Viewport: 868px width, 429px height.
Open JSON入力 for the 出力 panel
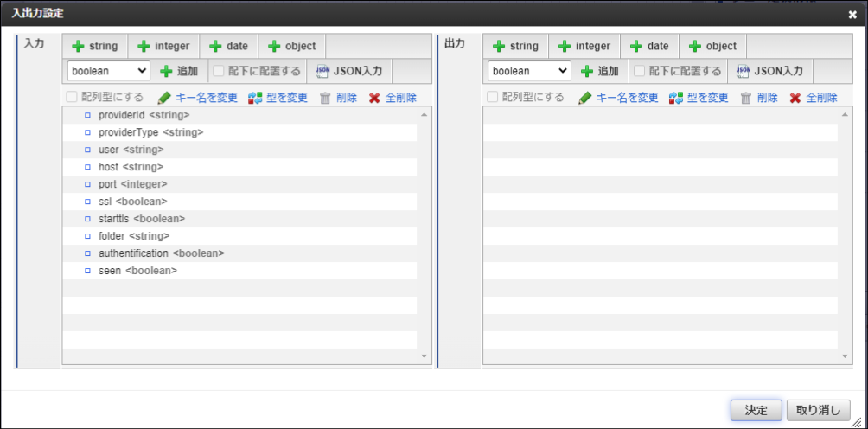770,71
